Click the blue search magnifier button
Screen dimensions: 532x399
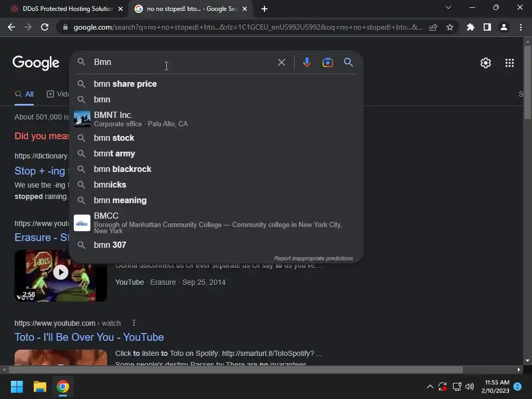348,62
